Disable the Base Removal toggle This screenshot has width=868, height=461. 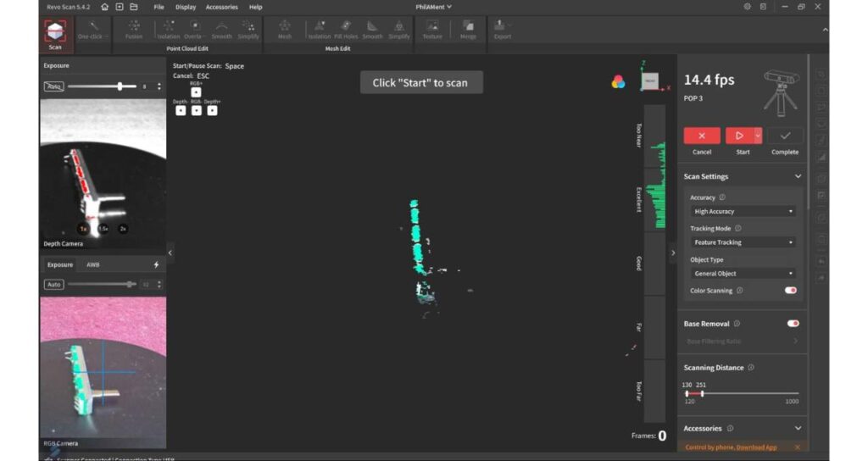pyautogui.click(x=793, y=324)
